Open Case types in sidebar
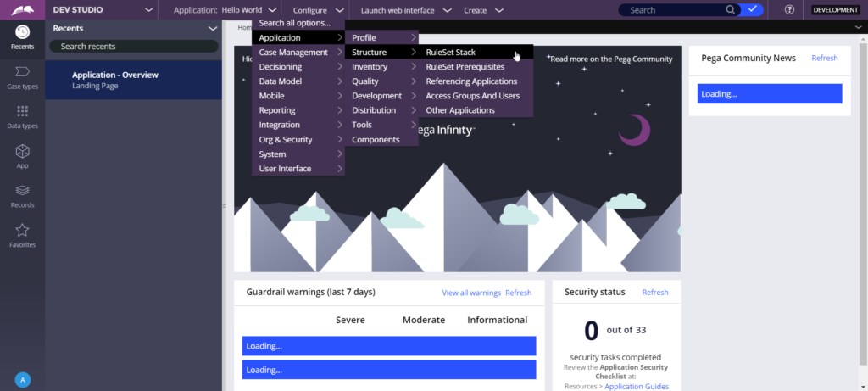This screenshot has width=868, height=391. pos(22,77)
